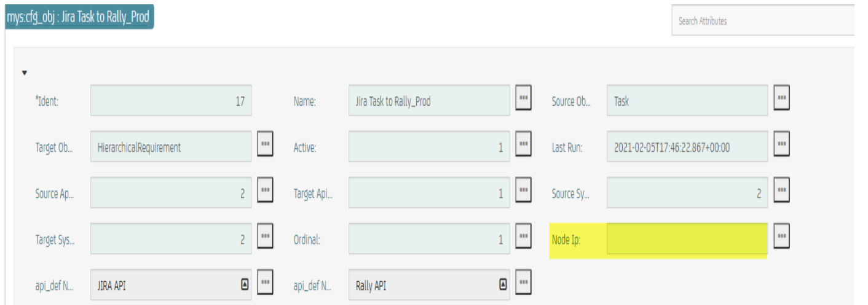Expand the Rally API dropdown arrow
The width and height of the screenshot is (868, 305).
(502, 284)
